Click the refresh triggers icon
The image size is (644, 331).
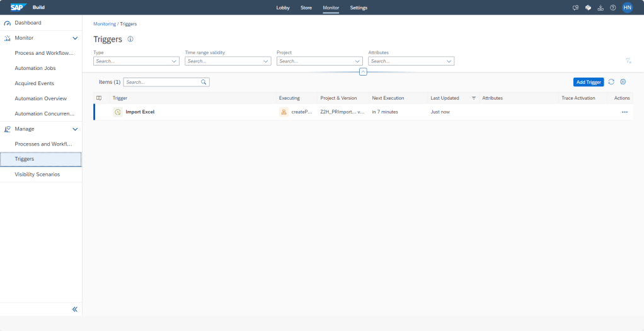(611, 82)
